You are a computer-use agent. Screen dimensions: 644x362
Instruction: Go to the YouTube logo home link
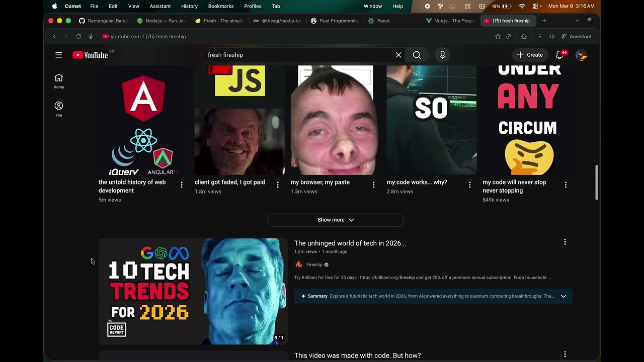pyautogui.click(x=90, y=55)
